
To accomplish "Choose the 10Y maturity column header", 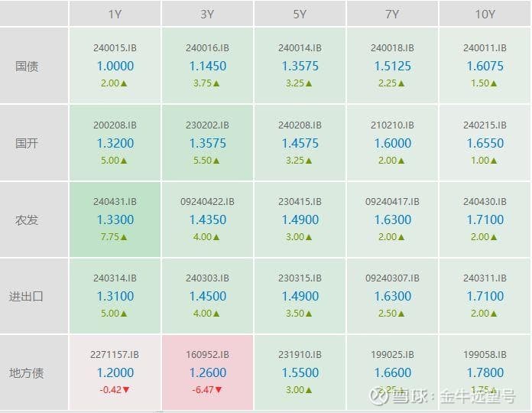I will pyautogui.click(x=485, y=15).
